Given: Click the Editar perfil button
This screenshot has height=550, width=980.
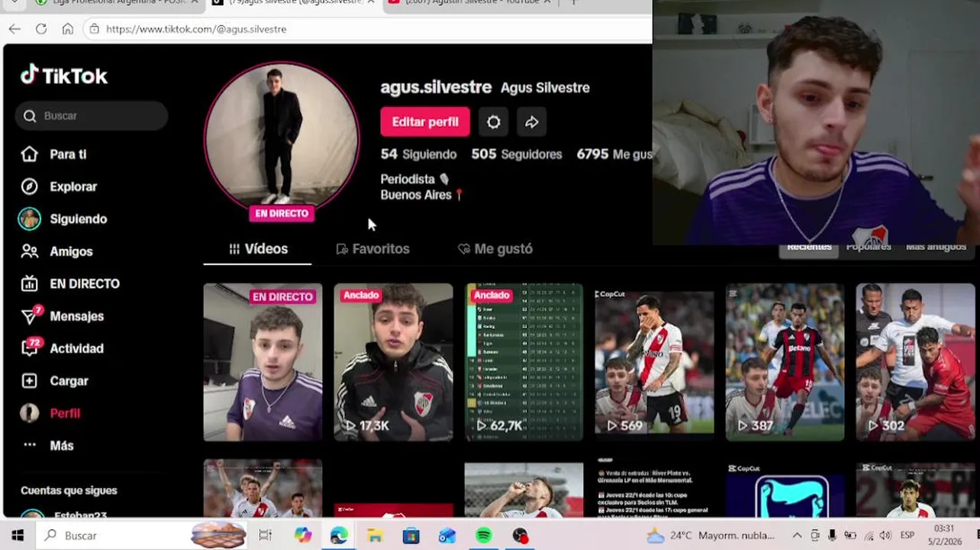Looking at the screenshot, I should coord(425,121).
